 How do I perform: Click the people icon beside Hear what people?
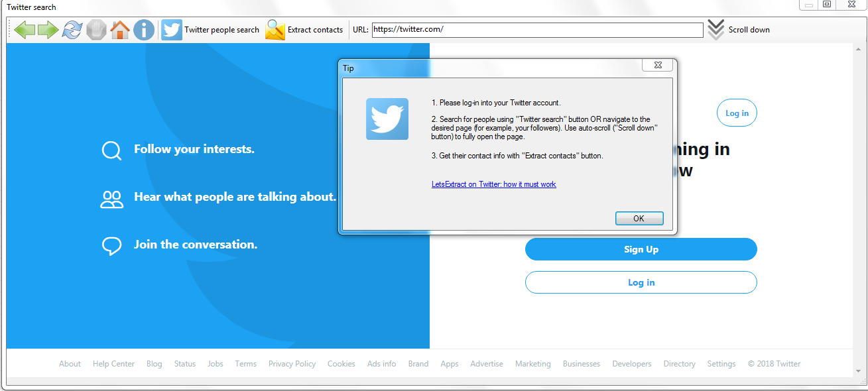[111, 199]
